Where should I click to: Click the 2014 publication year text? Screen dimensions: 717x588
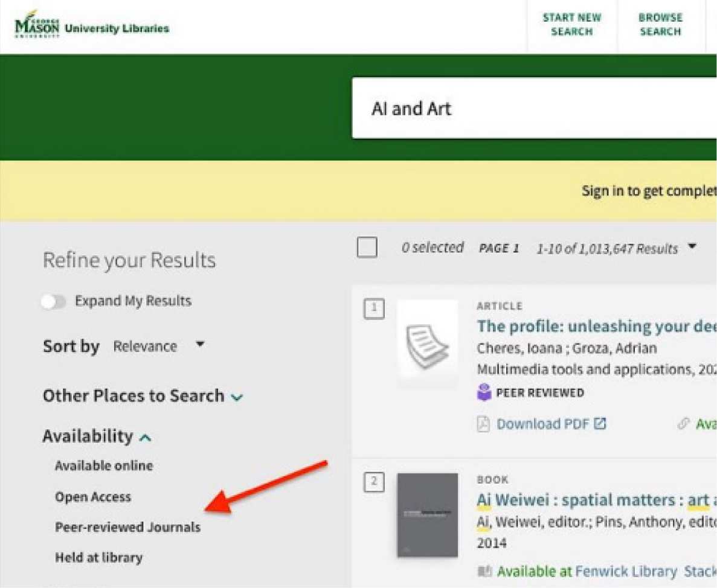click(x=492, y=543)
